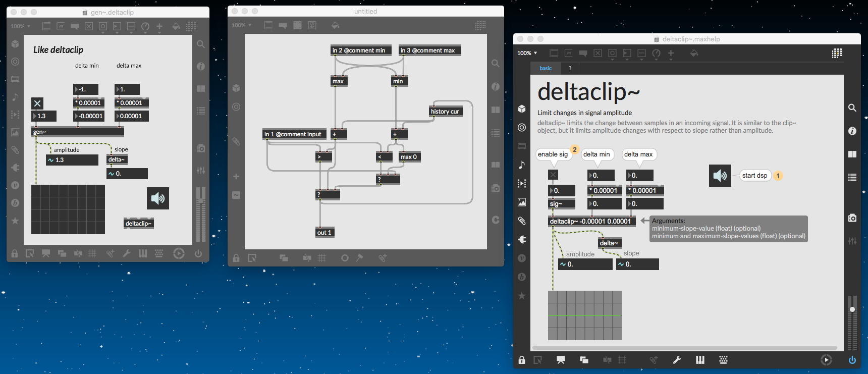
Task: Click the search icon in deltaclip~.maxhelp sidebar
Action: click(x=852, y=108)
